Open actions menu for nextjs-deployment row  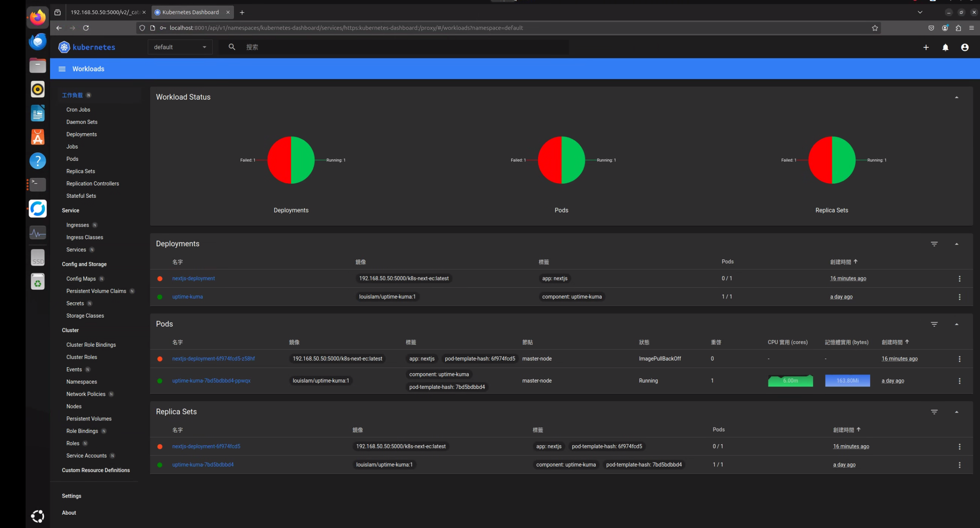(960, 279)
